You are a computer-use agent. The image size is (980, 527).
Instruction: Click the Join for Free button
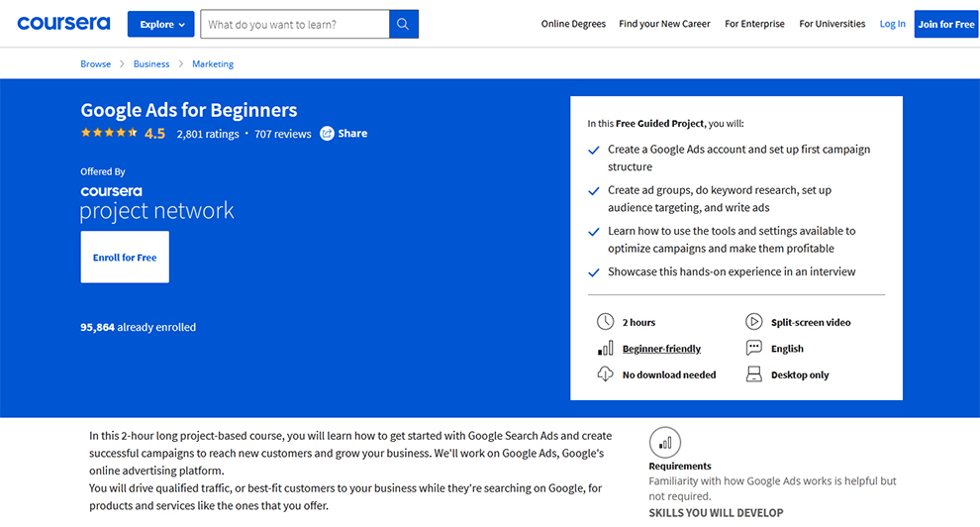pos(945,25)
